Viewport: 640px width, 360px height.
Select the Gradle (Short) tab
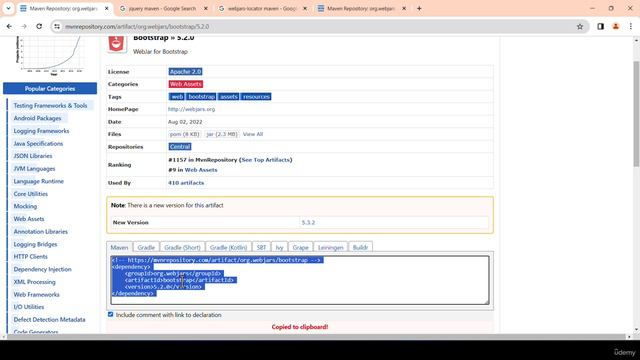pos(182,247)
